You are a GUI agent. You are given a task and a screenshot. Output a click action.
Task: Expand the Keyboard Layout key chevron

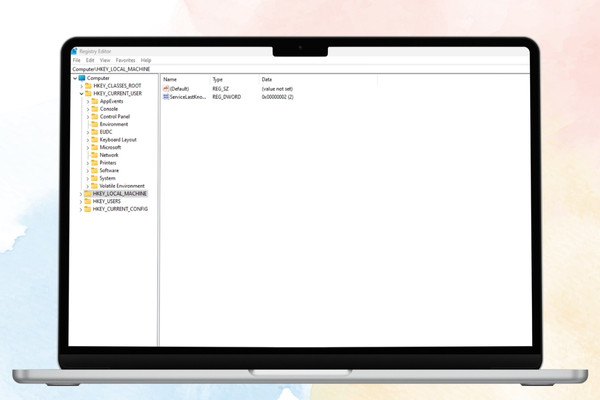pyautogui.click(x=88, y=140)
